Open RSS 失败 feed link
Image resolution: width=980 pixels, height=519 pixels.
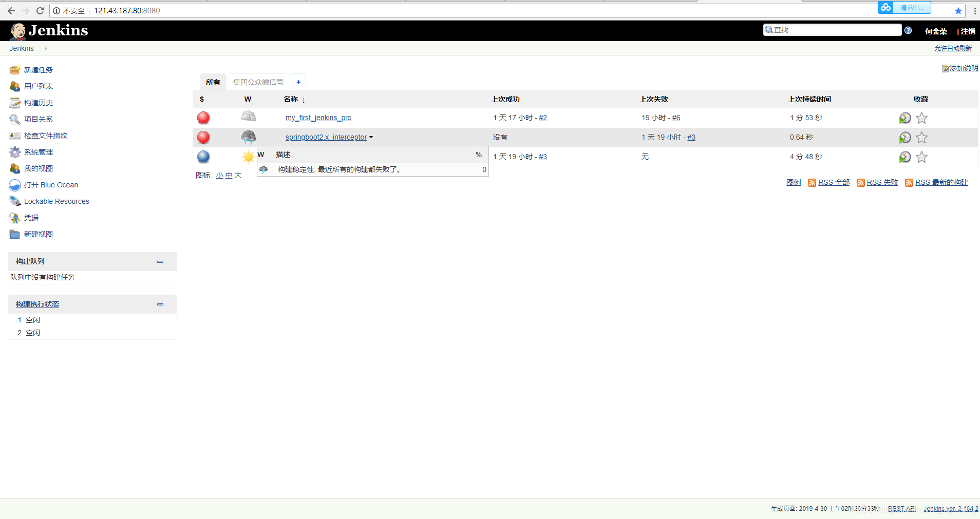click(x=882, y=182)
